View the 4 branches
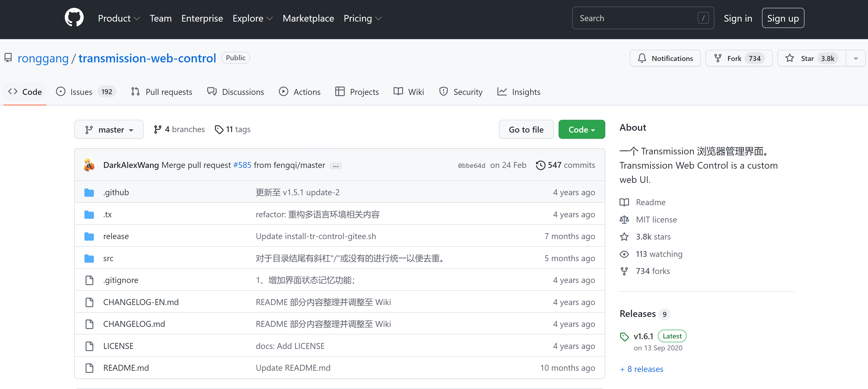The height and width of the screenshot is (389, 868). (179, 130)
